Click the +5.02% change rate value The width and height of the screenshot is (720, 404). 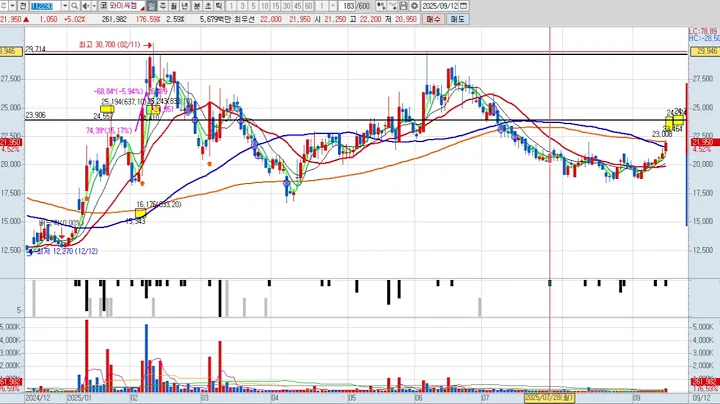74,19
